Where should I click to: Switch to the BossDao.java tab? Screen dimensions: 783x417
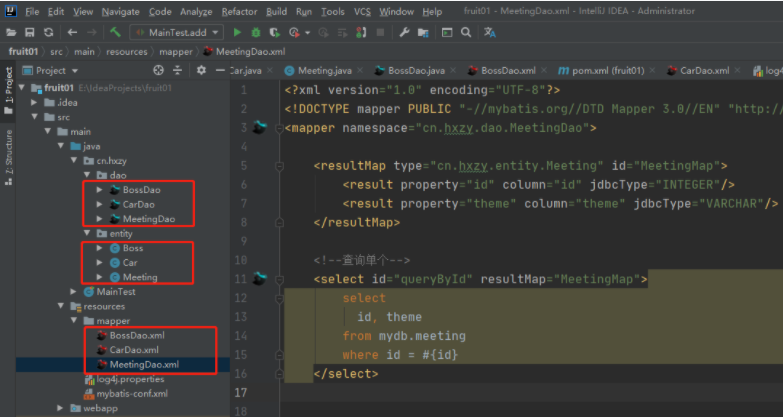click(x=416, y=70)
